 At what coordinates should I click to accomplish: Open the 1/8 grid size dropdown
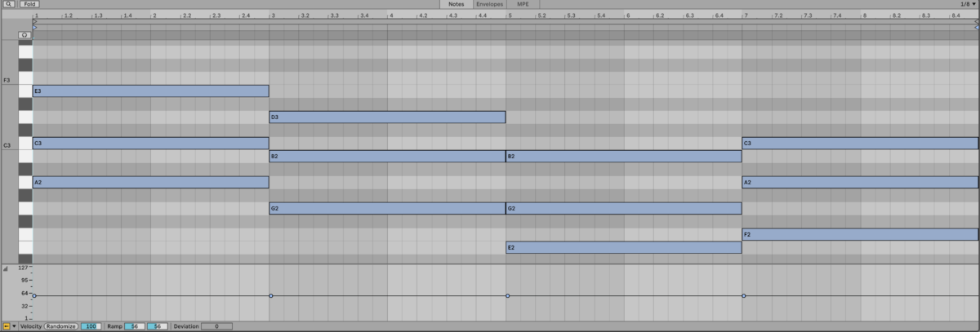tap(968, 4)
